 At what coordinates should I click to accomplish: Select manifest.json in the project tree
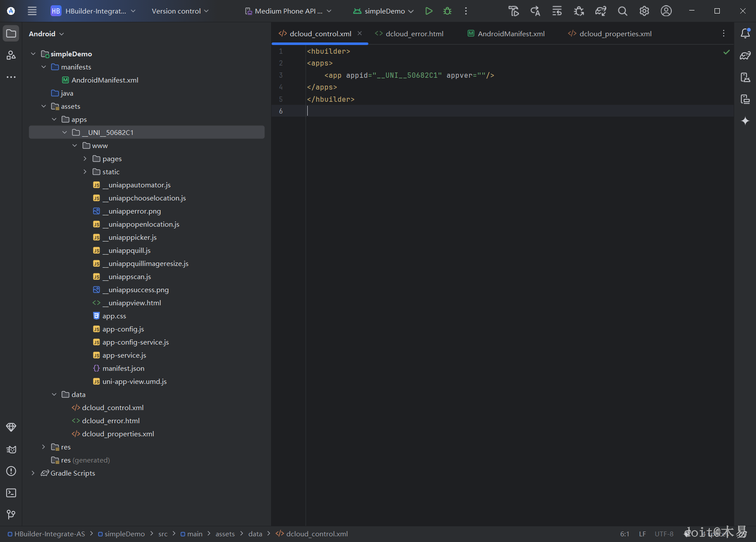(123, 368)
